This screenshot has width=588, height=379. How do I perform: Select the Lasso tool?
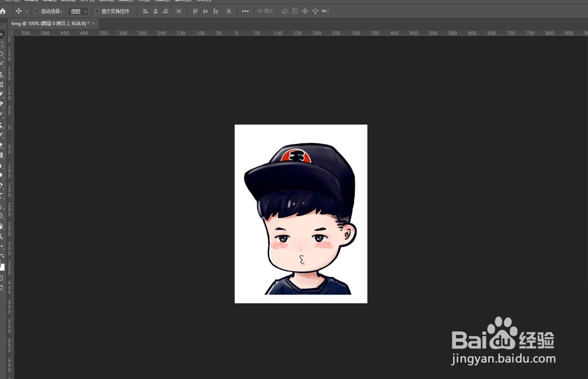point(2,54)
